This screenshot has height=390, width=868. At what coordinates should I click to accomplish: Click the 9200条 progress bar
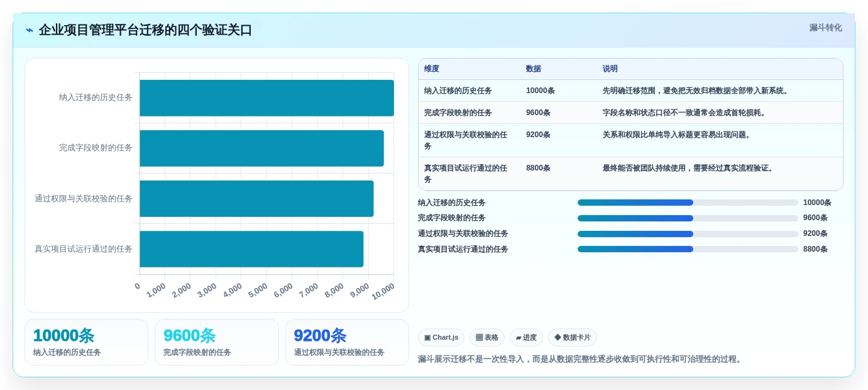coord(688,234)
